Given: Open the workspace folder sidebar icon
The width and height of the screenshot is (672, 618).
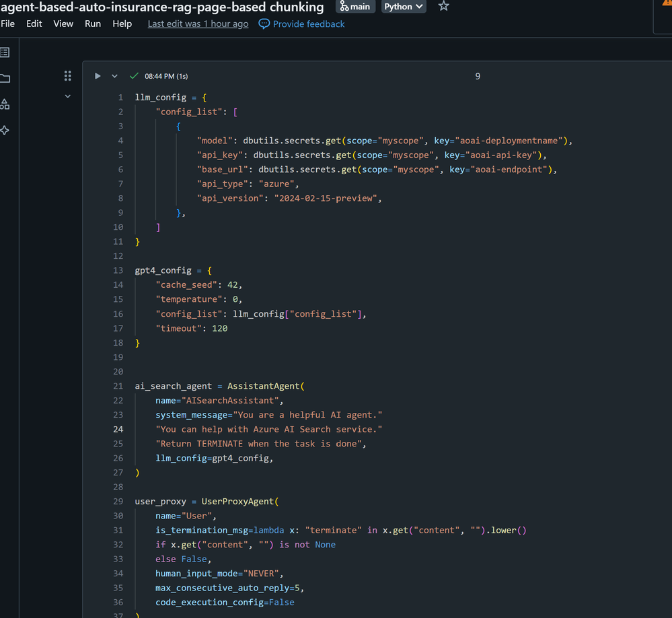Looking at the screenshot, I should (x=5, y=79).
